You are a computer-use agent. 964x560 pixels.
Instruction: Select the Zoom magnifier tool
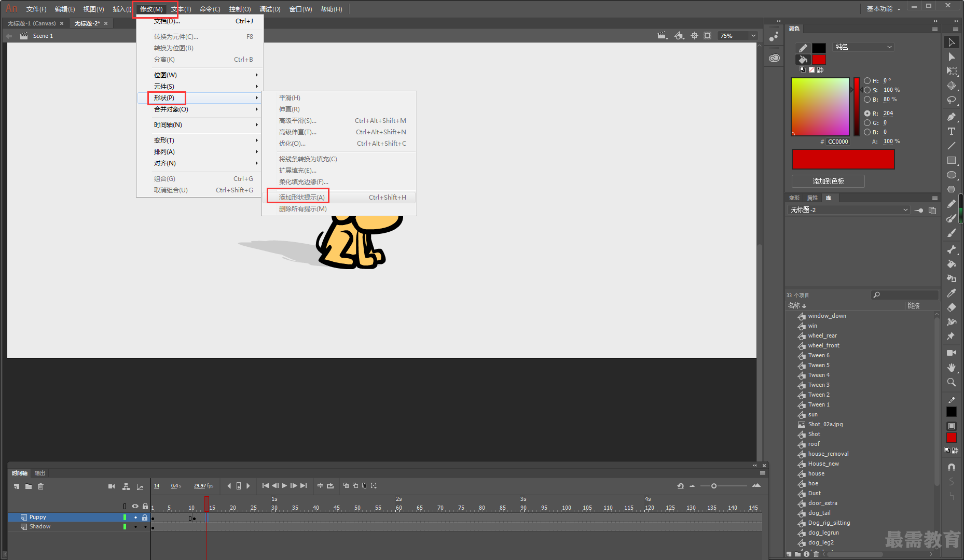tap(951, 382)
